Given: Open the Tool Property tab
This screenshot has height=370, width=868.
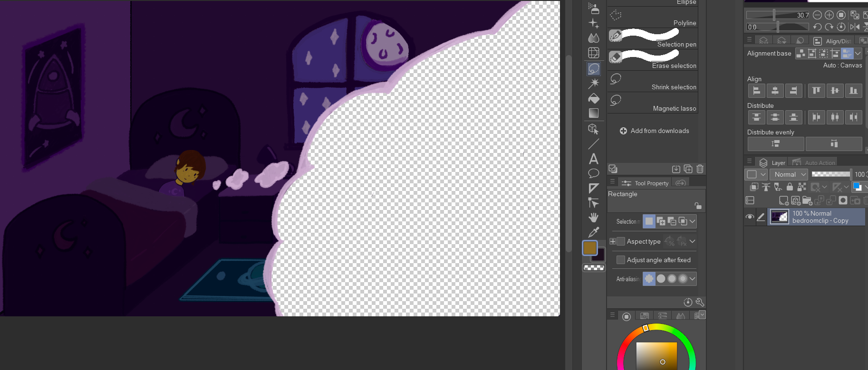Looking at the screenshot, I should click(645, 183).
